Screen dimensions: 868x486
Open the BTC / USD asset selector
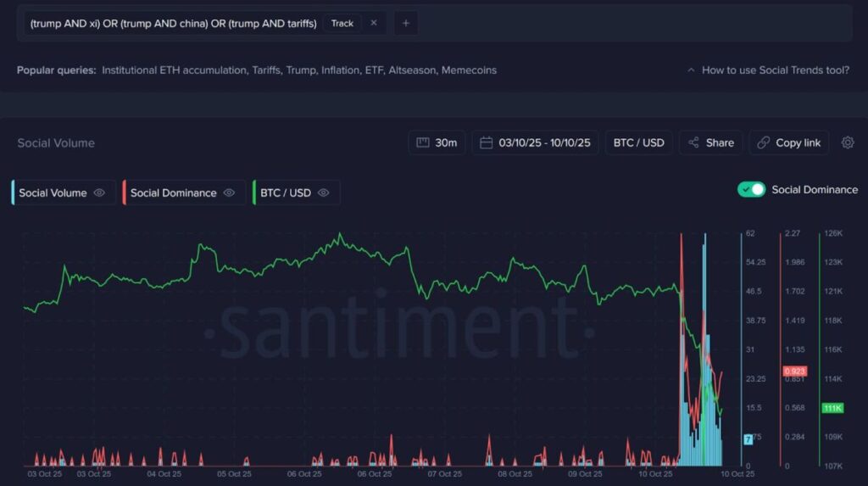click(639, 142)
